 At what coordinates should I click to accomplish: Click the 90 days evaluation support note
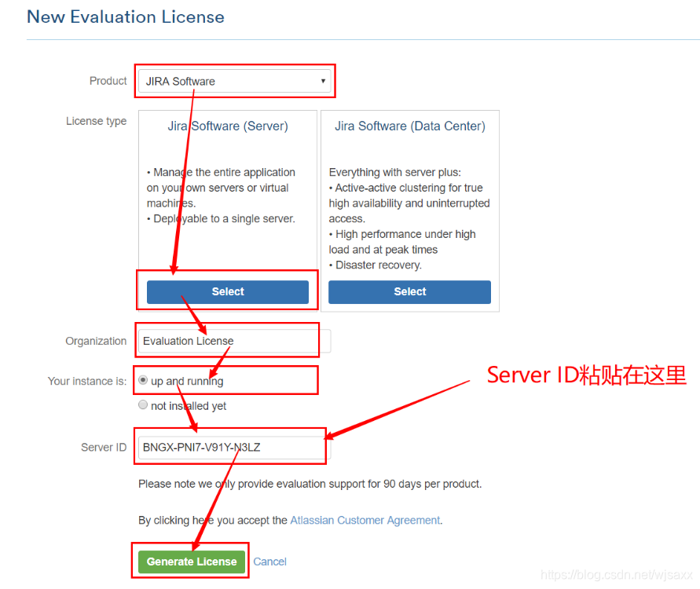click(310, 484)
